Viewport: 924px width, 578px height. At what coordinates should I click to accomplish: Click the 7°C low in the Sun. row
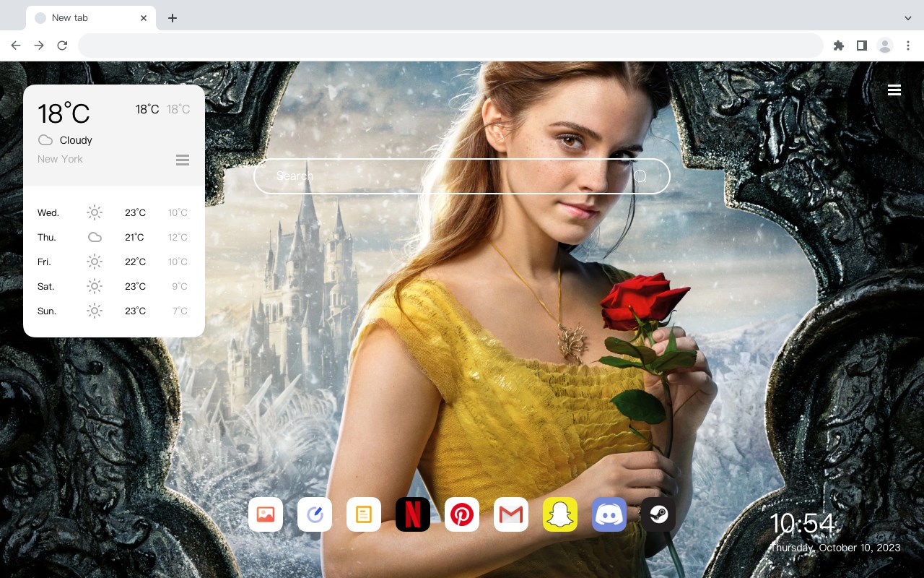pos(180,311)
